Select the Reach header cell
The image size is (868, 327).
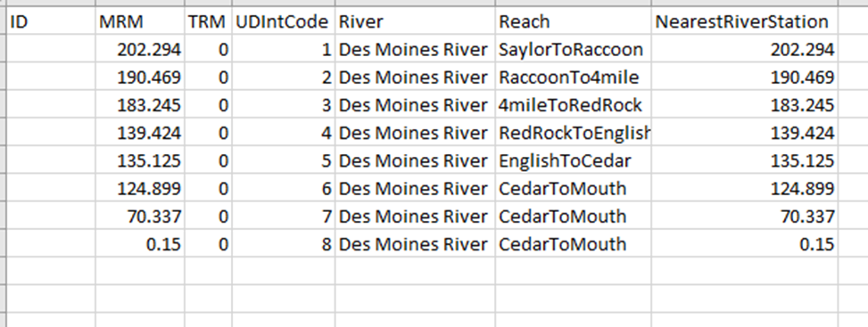tap(573, 21)
